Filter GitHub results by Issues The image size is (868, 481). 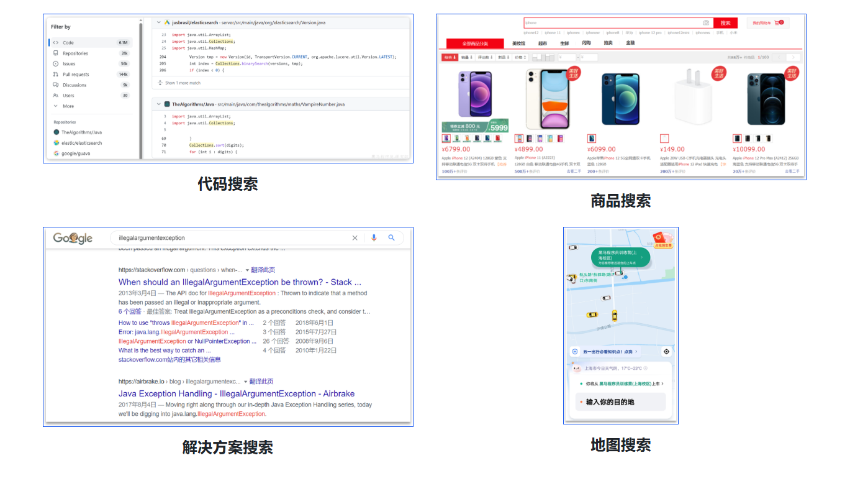click(91, 64)
